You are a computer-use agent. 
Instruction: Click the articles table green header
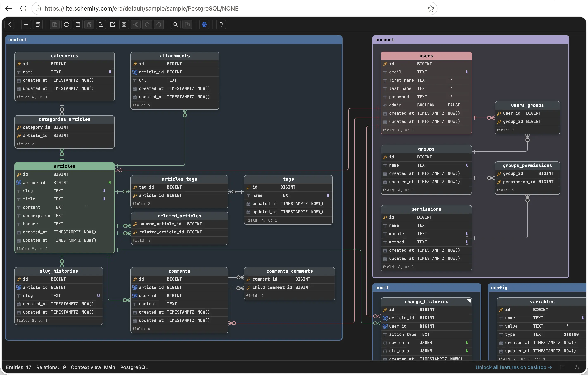[64, 166]
